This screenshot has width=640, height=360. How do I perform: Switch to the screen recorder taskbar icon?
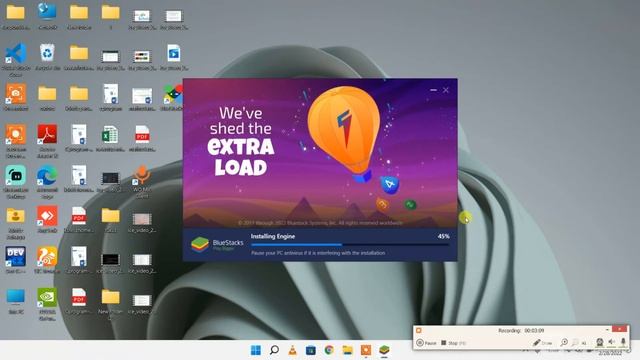click(366, 350)
